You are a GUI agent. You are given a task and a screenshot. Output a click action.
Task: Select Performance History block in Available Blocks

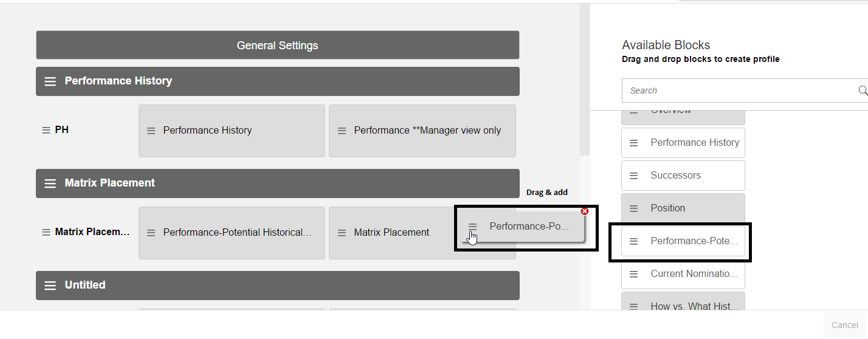click(683, 143)
